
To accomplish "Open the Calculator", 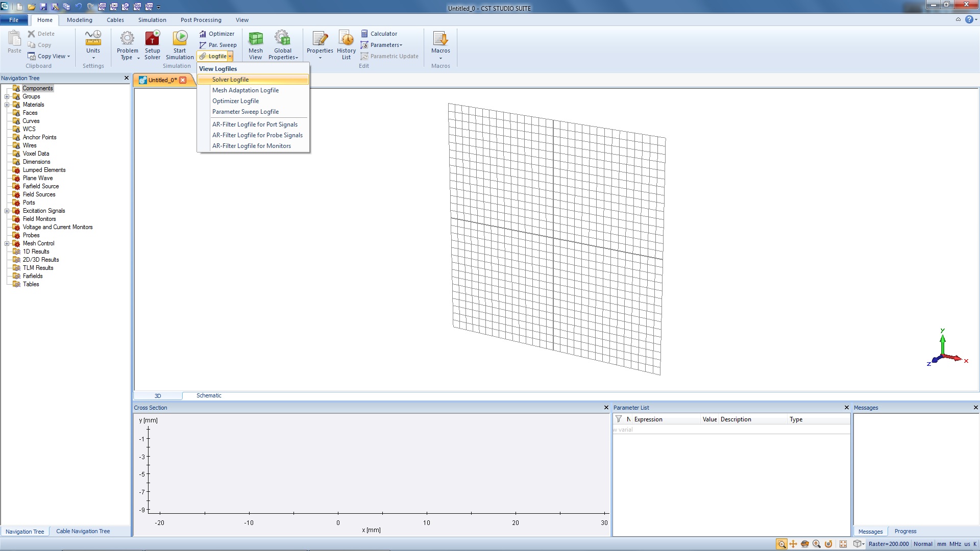I will [379, 34].
